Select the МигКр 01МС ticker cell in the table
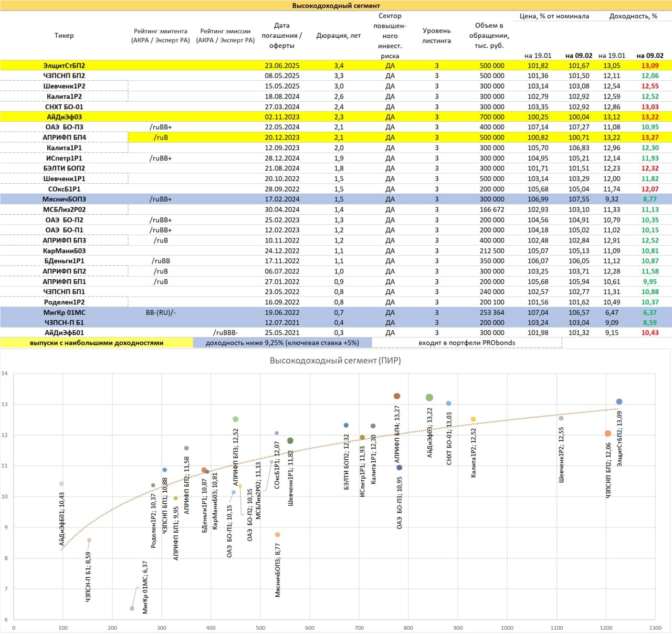The width and height of the screenshot is (672, 635). (x=64, y=312)
